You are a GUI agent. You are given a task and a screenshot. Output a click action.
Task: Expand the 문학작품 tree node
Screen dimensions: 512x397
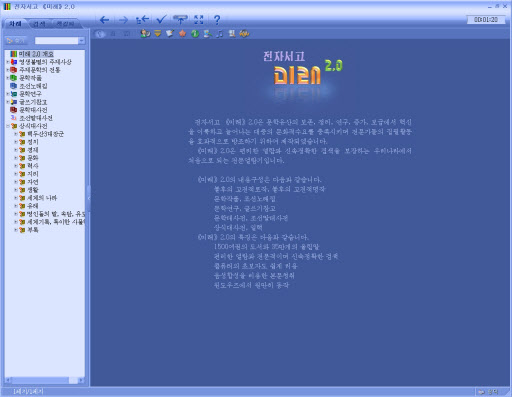click(8, 78)
